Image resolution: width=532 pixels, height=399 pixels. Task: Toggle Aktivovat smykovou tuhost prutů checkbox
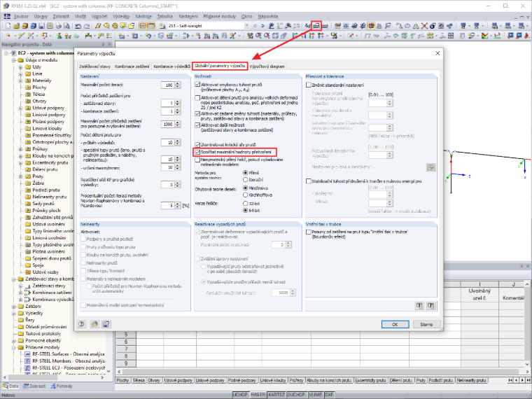(197, 85)
